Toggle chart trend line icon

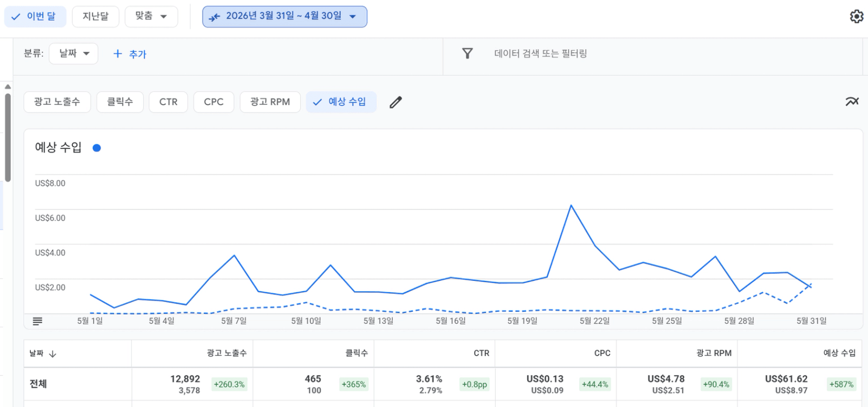click(x=852, y=101)
